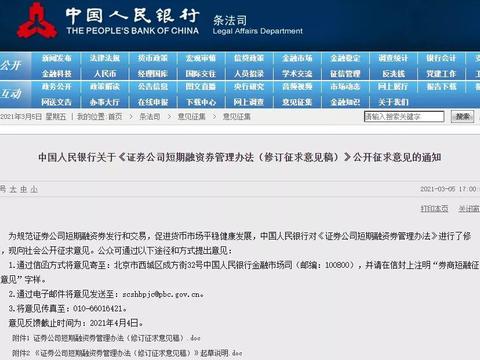This screenshot has width=480, height=360.
Task: Click 条法司 in the breadcrumb trail
Action: [150, 117]
